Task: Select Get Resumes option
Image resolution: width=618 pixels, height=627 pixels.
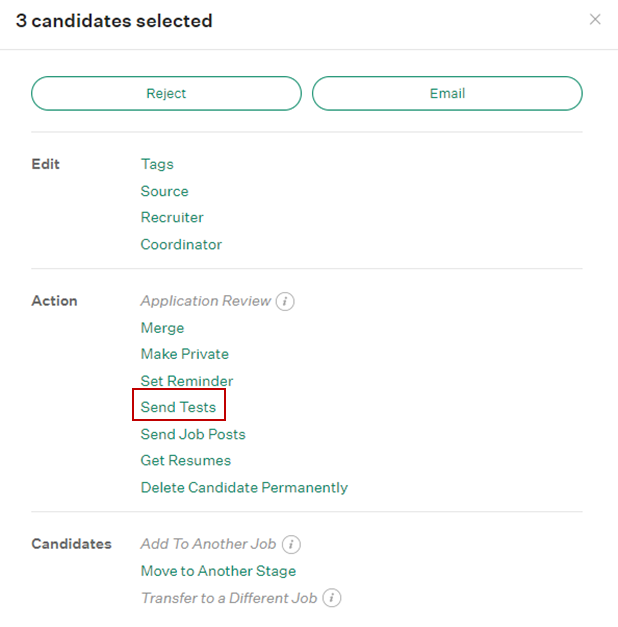Action: tap(185, 460)
